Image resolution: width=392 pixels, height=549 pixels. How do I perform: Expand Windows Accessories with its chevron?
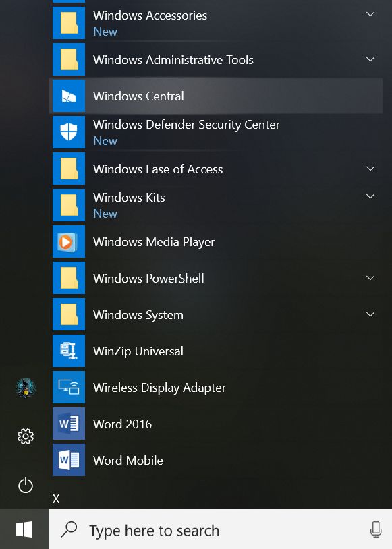pyautogui.click(x=370, y=14)
